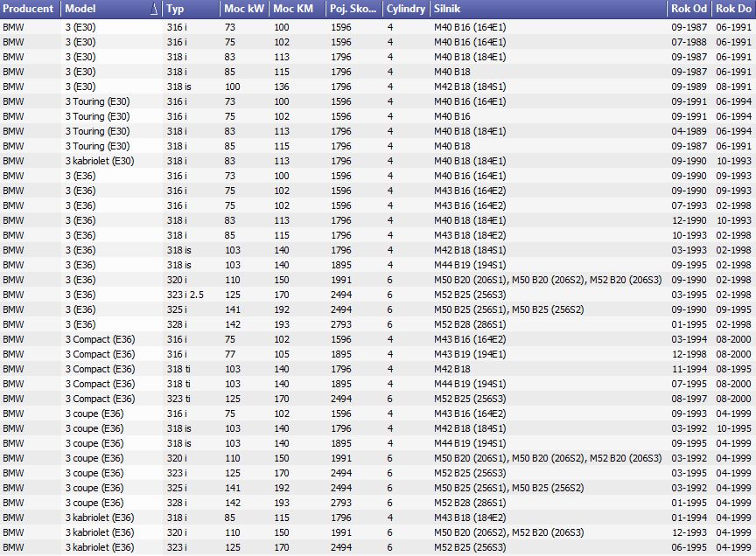Select the 3 kabriolet (E30) model cell
Viewport: 756px width, 556px height.
tap(100, 161)
